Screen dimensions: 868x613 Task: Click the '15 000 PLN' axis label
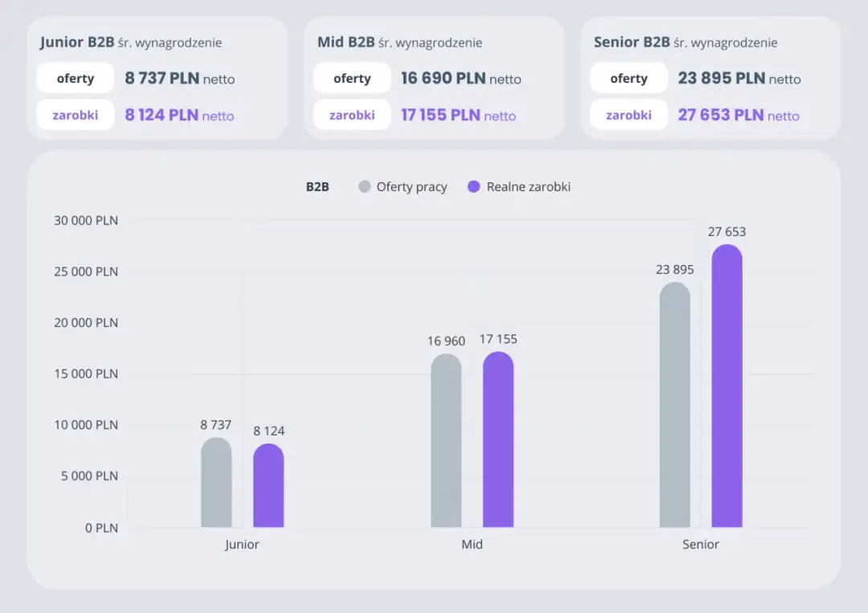(x=86, y=374)
